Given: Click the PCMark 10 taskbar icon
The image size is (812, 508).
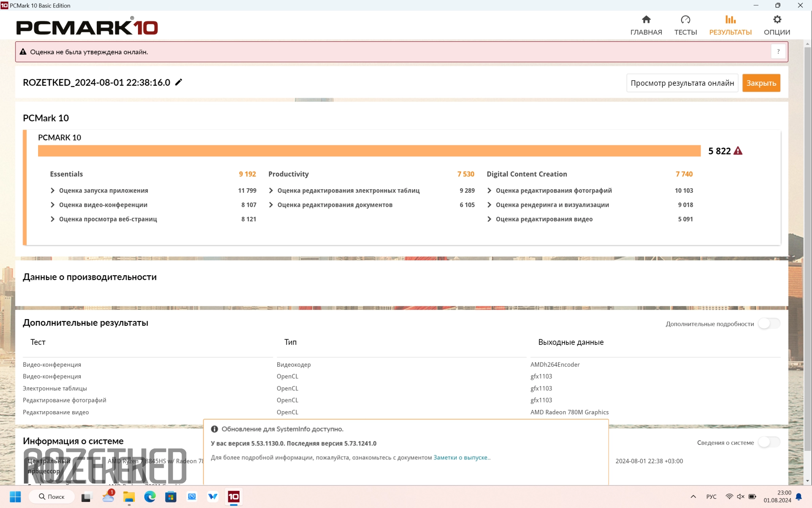Looking at the screenshot, I should [234, 496].
